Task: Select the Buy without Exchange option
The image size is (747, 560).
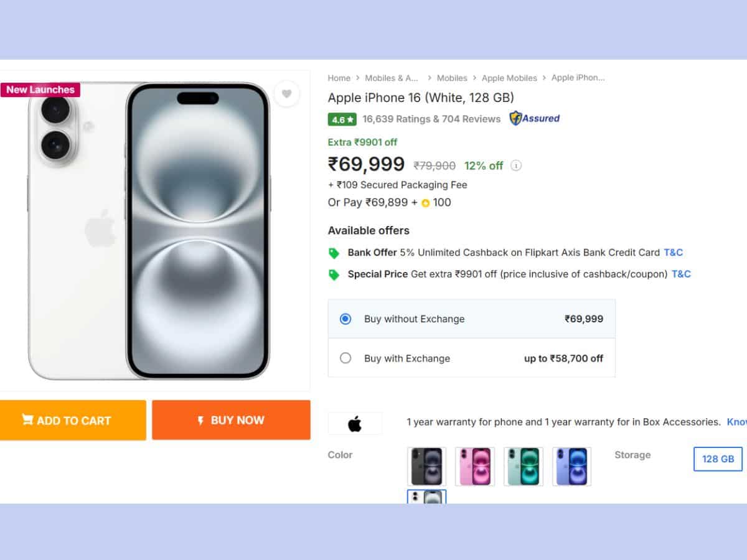Action: point(346,319)
